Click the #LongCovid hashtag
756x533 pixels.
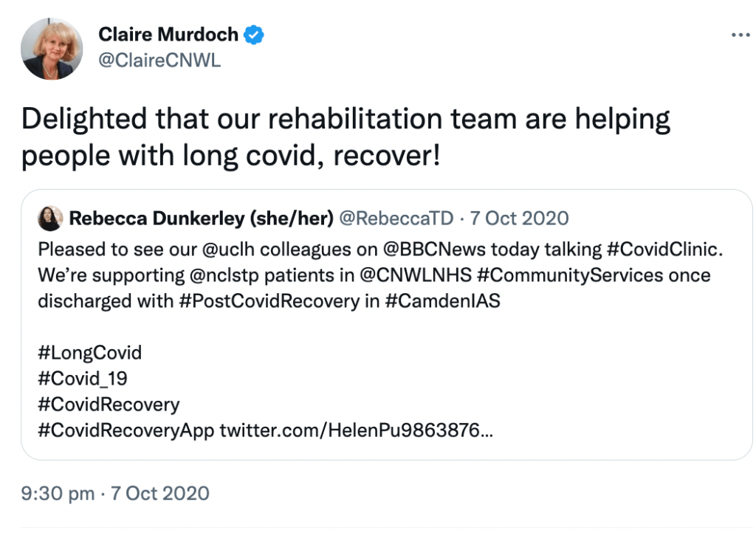click(x=89, y=352)
